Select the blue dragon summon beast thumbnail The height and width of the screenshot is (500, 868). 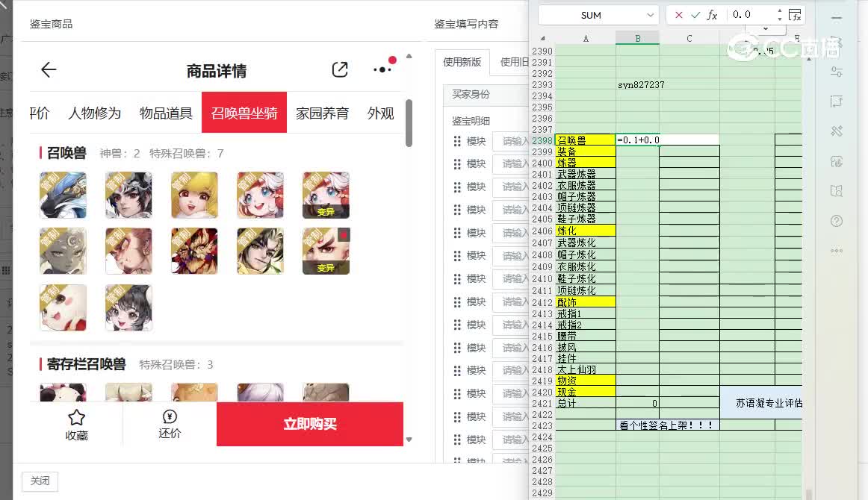click(63, 195)
